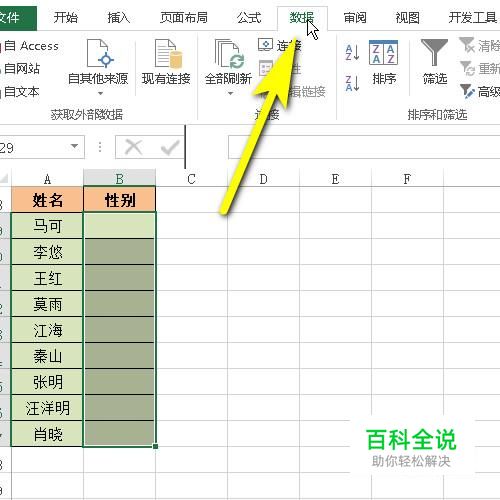Open the 视图 ribbon tab
The image size is (500, 500).
[407, 17]
